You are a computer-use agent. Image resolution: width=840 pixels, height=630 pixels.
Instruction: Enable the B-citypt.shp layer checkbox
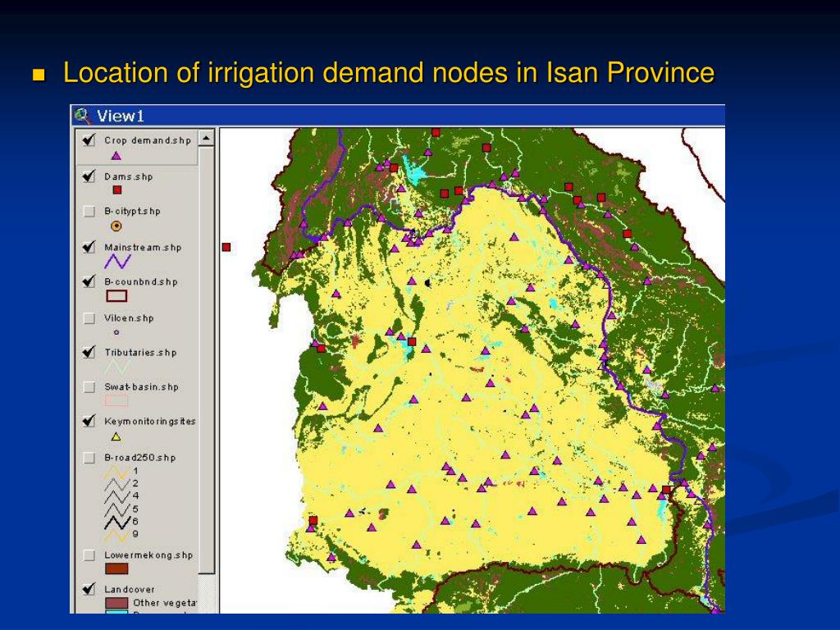[x=89, y=211]
